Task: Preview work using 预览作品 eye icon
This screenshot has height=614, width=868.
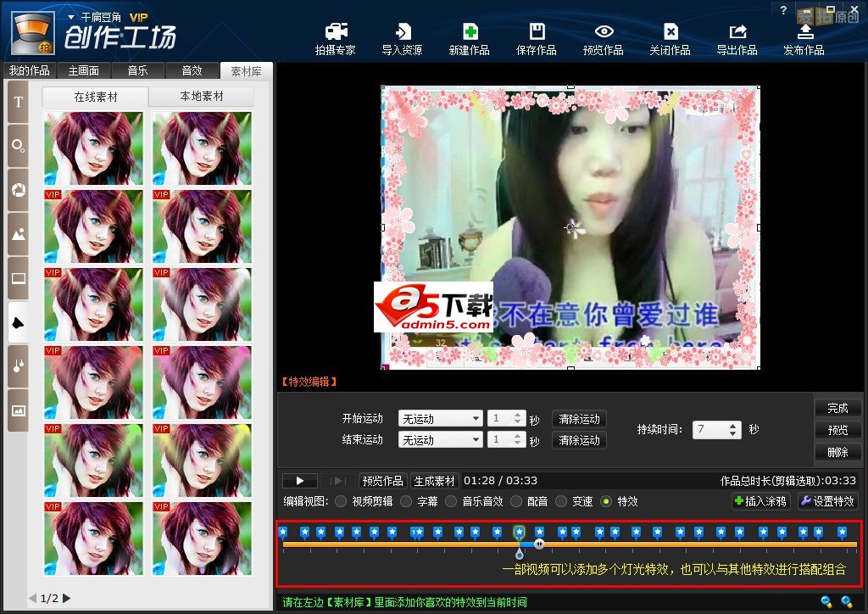Action: click(604, 39)
